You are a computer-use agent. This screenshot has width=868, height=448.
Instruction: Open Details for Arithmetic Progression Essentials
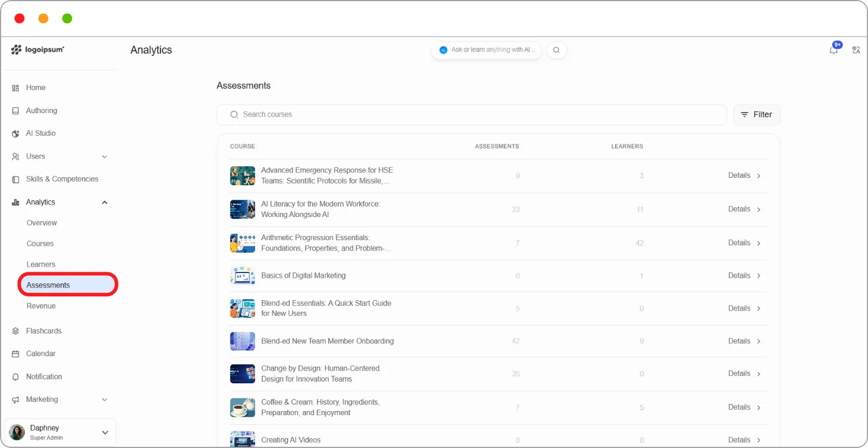click(744, 243)
